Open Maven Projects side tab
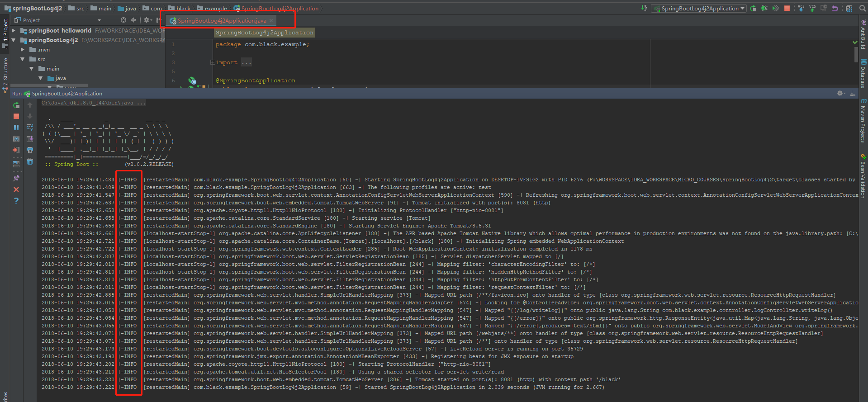 pyautogui.click(x=863, y=121)
